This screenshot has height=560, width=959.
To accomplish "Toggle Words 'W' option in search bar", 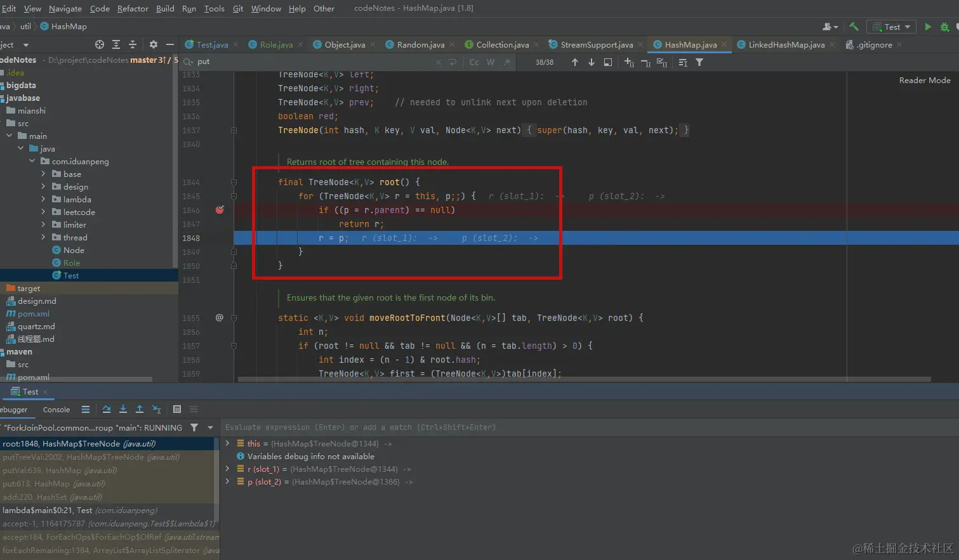I will (x=491, y=62).
